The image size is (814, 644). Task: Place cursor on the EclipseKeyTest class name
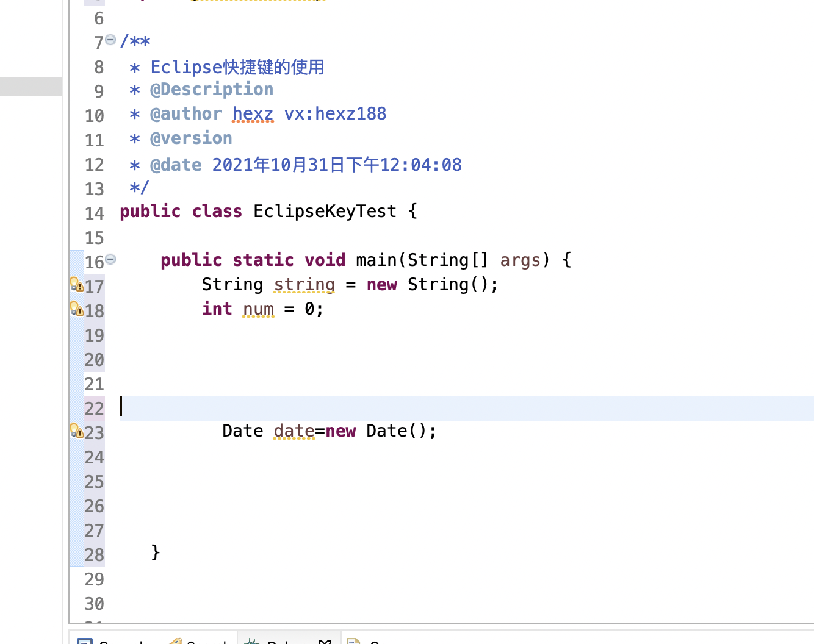(x=325, y=212)
